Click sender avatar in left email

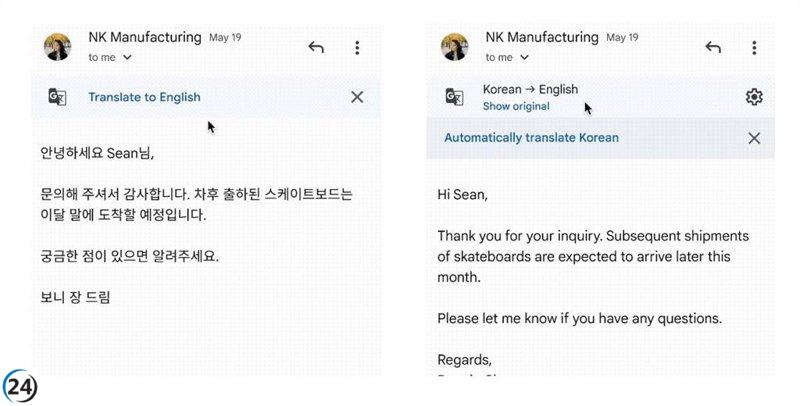pos(58,47)
